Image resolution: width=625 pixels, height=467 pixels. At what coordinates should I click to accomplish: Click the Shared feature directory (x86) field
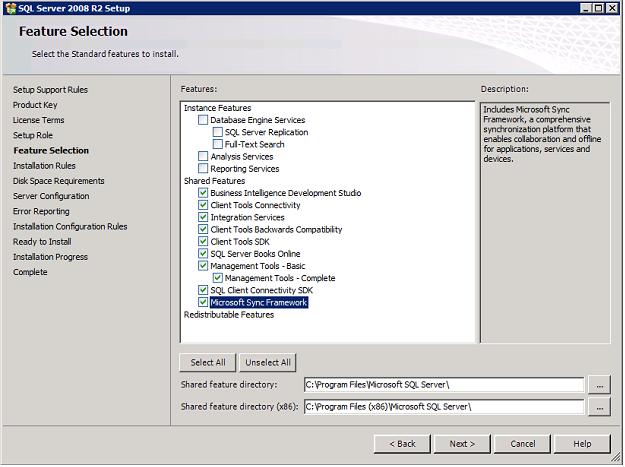(444, 407)
